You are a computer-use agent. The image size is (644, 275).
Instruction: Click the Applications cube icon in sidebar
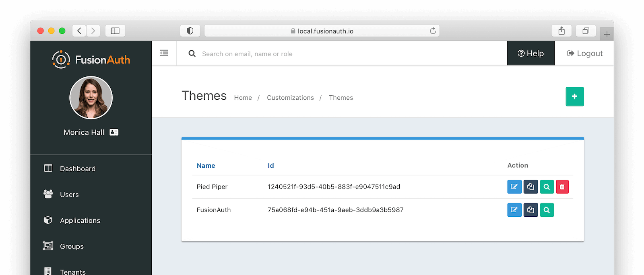tap(48, 220)
